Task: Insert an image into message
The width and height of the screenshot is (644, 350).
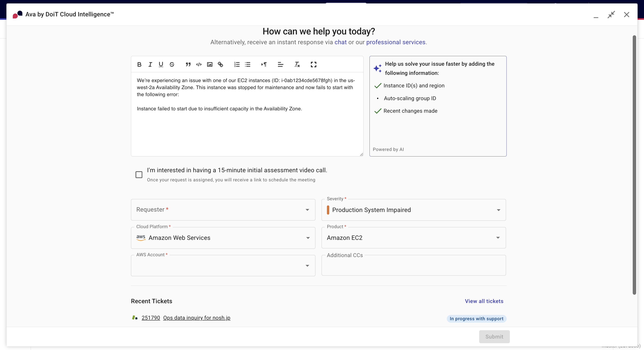Action: click(210, 64)
